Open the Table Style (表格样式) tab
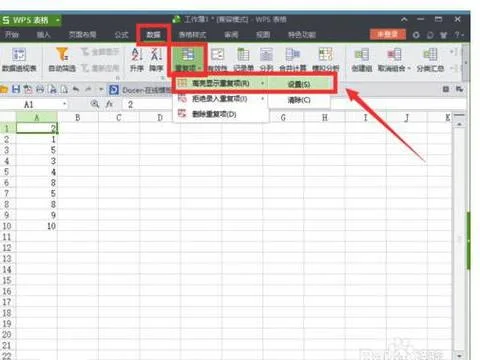Viewport: 480px width, 360px height. [192, 35]
